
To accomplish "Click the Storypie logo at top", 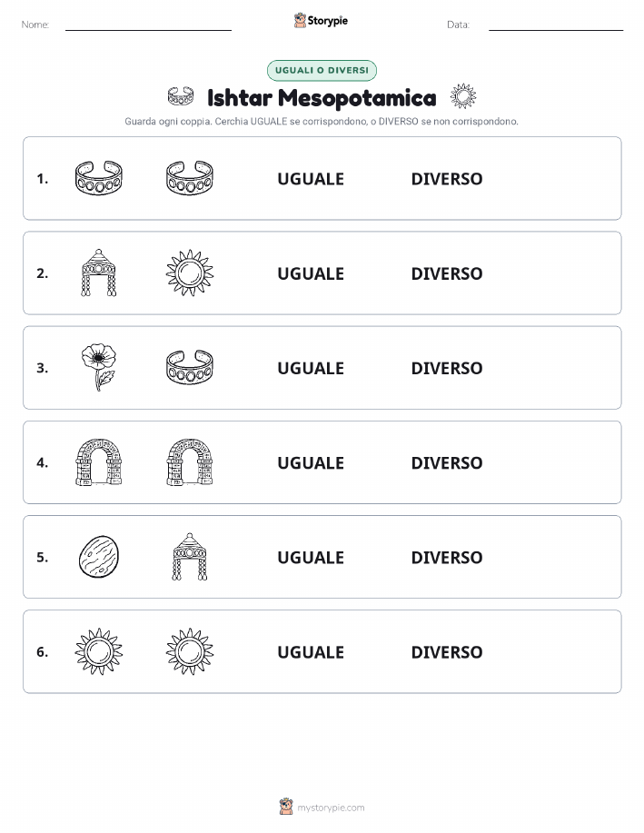I will click(321, 21).
